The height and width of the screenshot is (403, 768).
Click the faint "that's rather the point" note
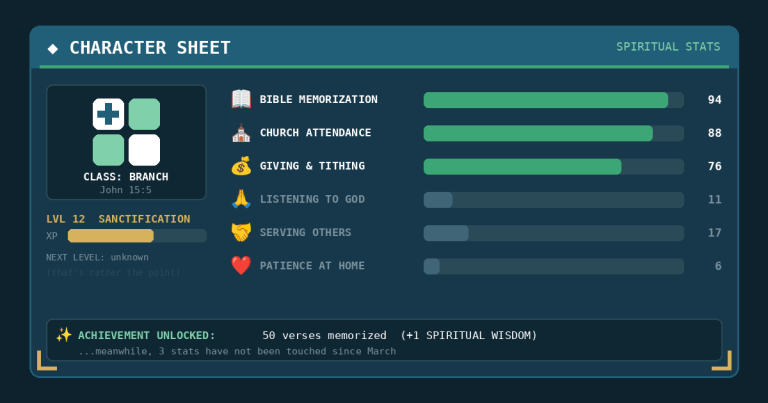coord(113,272)
